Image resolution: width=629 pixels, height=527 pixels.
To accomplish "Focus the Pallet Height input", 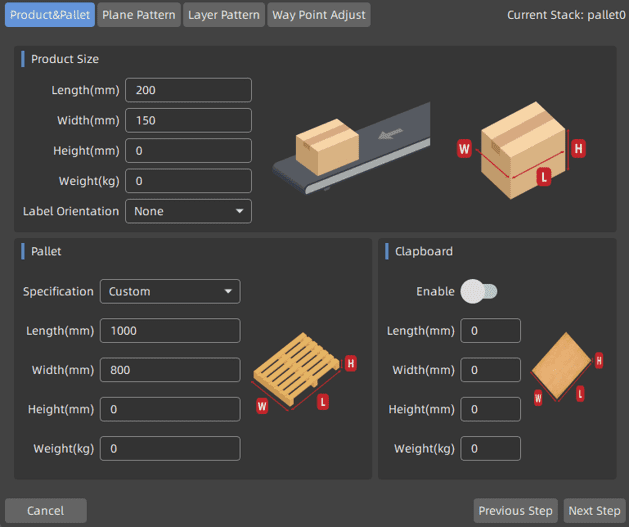I will pyautogui.click(x=170, y=409).
